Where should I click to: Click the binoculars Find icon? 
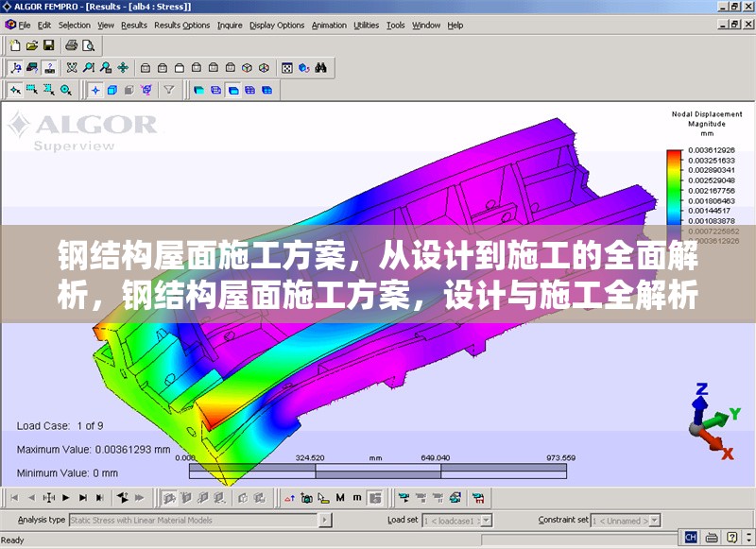click(x=321, y=67)
